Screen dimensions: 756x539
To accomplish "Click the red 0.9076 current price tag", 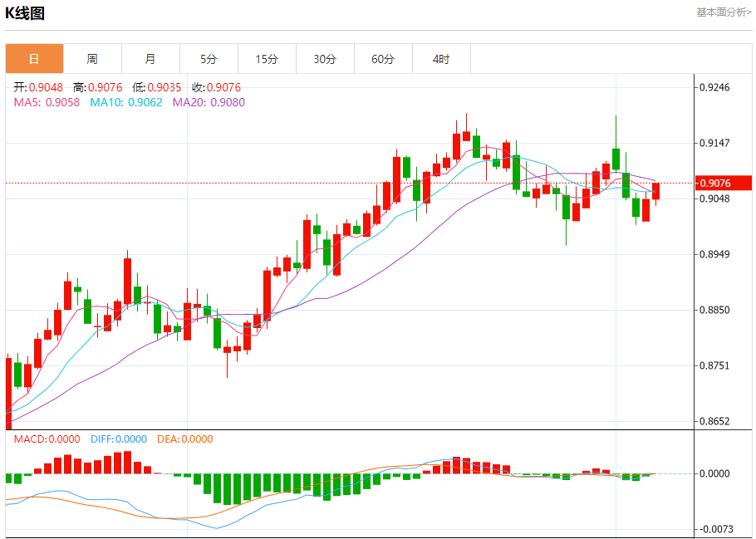I will coord(724,184).
